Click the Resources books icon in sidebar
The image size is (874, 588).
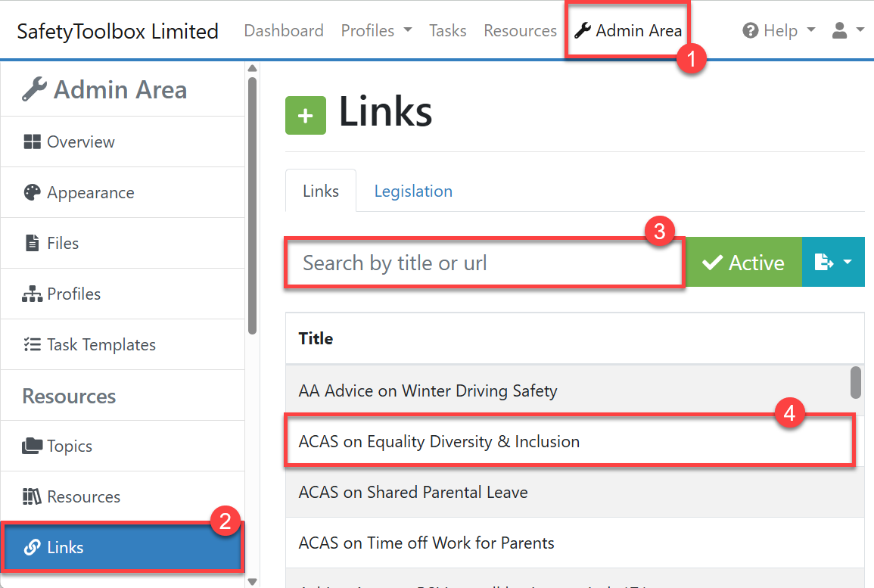(32, 497)
